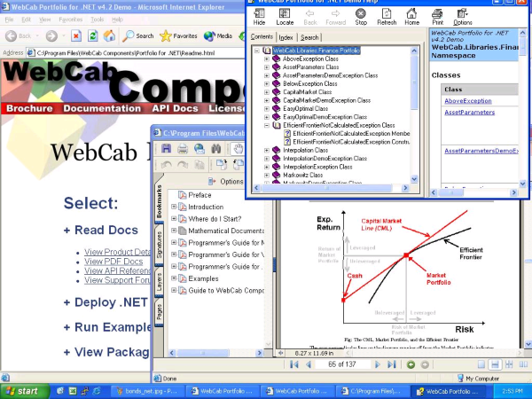The image size is (532, 399).
Task: Open the Tools menu in Internet Explorer
Action: (96, 18)
